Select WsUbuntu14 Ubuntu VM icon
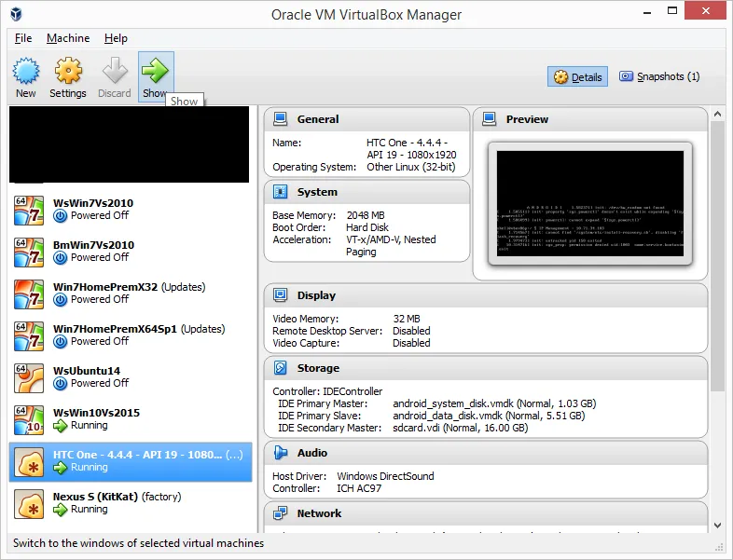Viewport: 733px width, 560px height. click(x=29, y=378)
